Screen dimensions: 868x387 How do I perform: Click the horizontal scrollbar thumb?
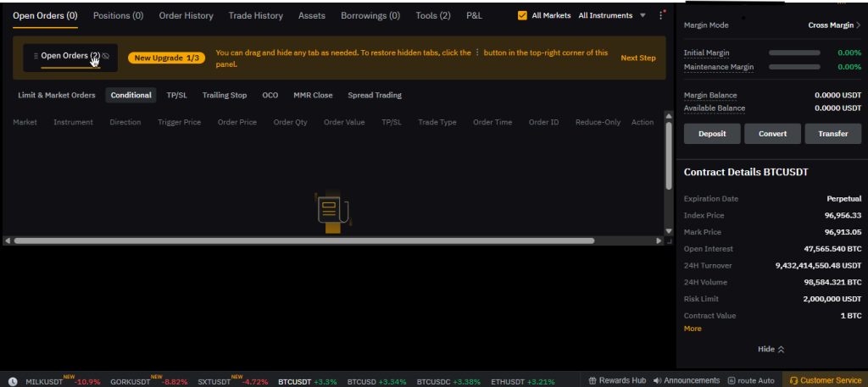(304, 241)
